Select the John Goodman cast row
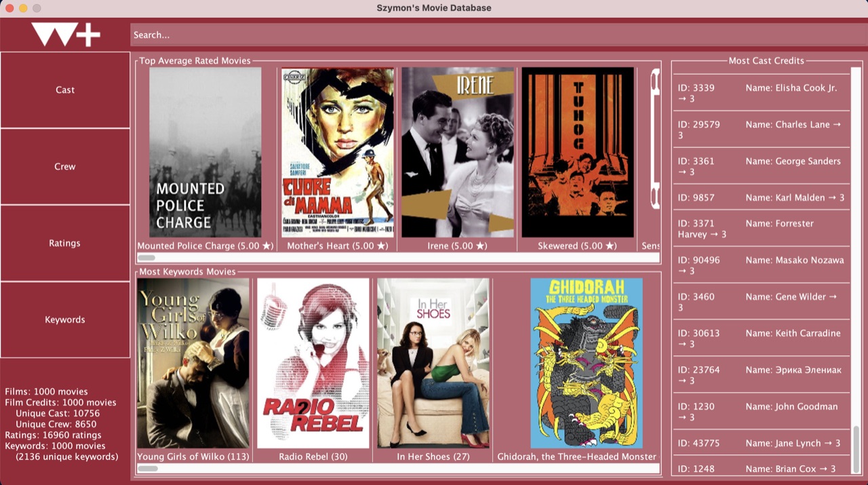 [761, 412]
